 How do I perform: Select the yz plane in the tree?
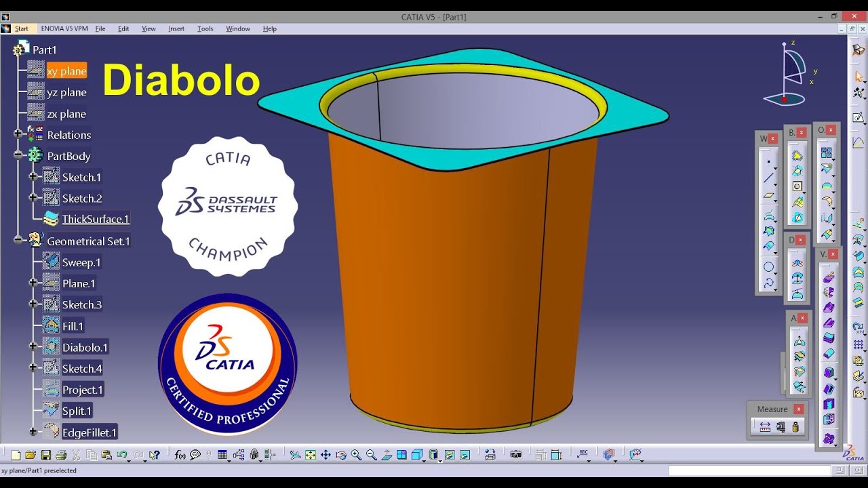(66, 92)
